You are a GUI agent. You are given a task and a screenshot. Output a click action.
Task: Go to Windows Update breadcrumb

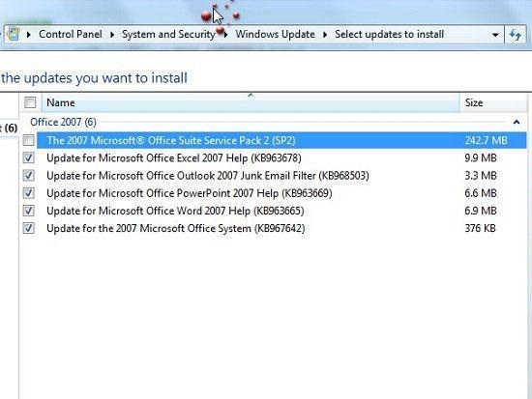[275, 34]
